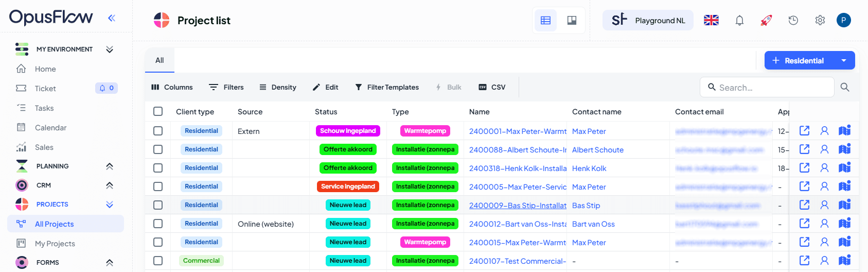This screenshot has width=868, height=272.
Task: Open the notifications bell
Action: 739,21
